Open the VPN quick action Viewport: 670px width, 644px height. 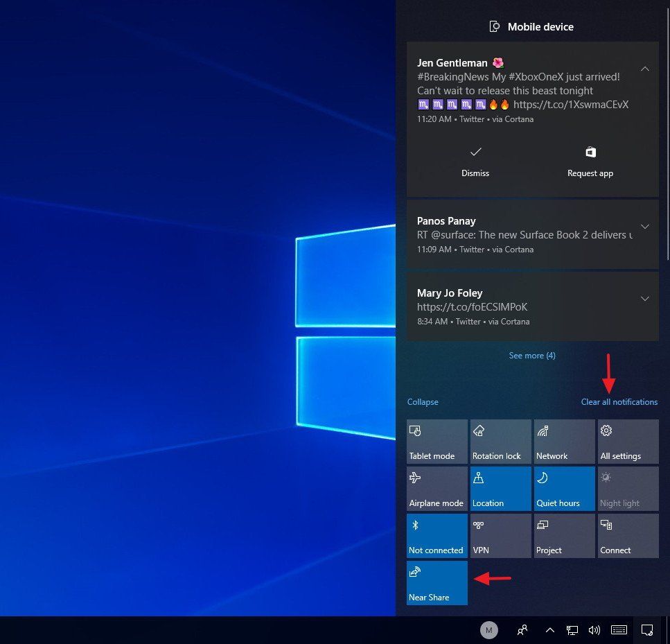point(500,535)
